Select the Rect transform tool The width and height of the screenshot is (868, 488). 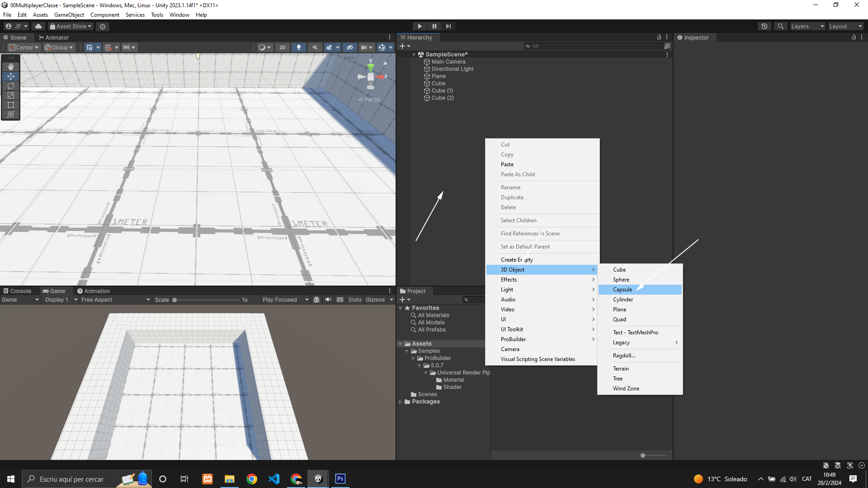(x=11, y=105)
